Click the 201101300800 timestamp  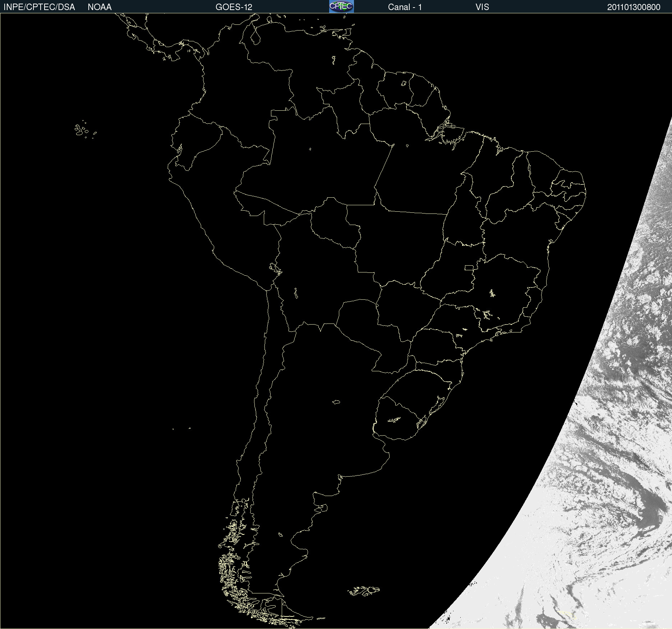click(x=634, y=7)
